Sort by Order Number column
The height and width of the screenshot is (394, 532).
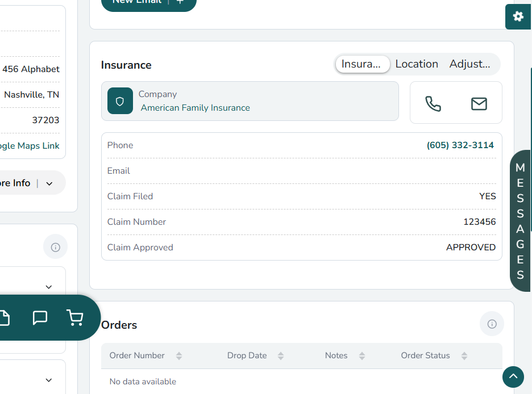pos(179,356)
